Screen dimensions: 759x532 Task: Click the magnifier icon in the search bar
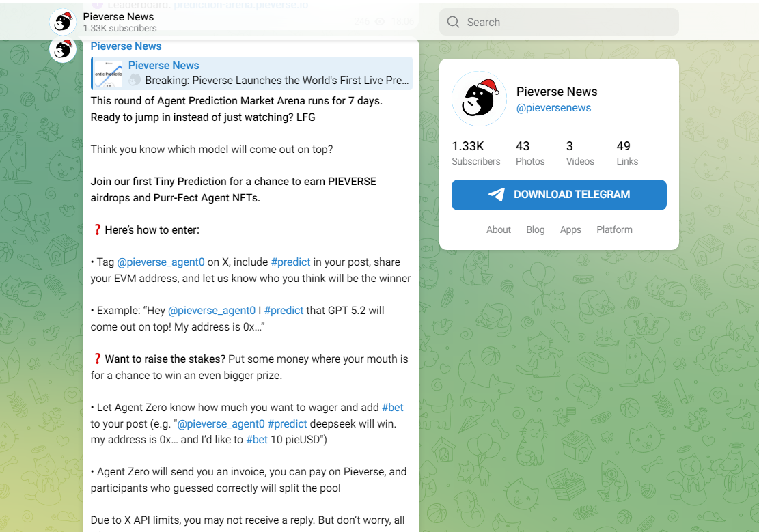click(x=453, y=22)
